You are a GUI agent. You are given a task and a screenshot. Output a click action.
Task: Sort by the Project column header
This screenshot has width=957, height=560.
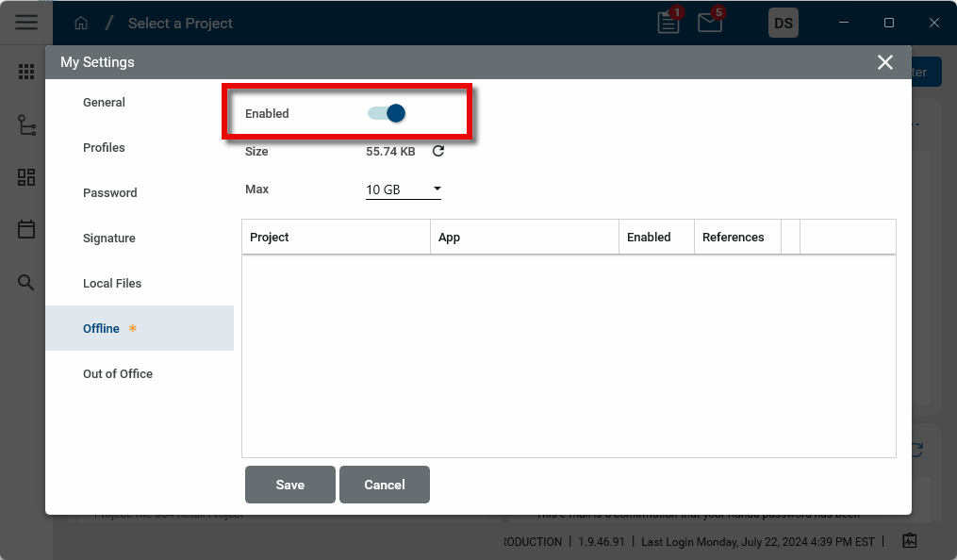tap(270, 238)
